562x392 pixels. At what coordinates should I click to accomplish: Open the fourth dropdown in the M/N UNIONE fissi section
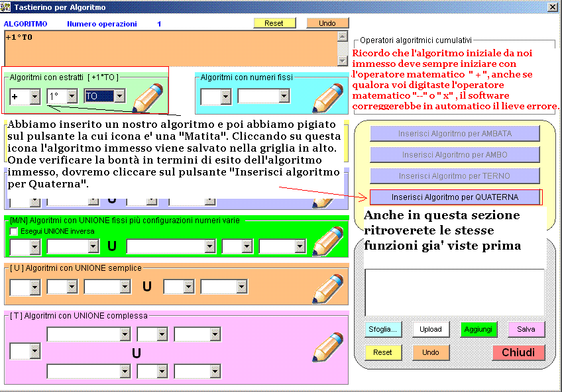pos(247,246)
